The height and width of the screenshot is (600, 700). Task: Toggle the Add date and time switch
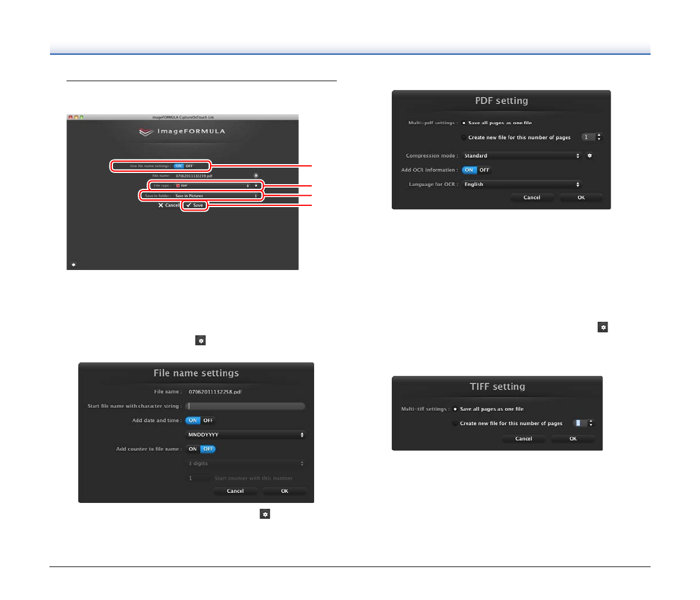pyautogui.click(x=200, y=421)
